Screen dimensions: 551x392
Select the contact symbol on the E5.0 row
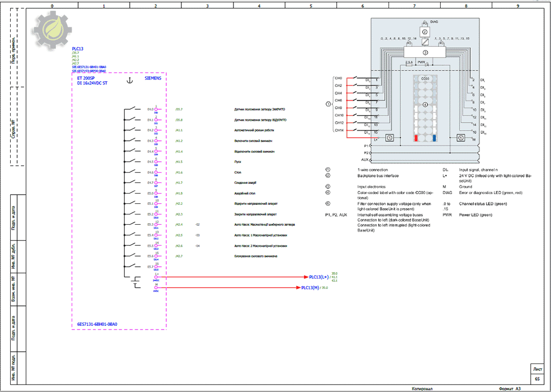click(132, 192)
